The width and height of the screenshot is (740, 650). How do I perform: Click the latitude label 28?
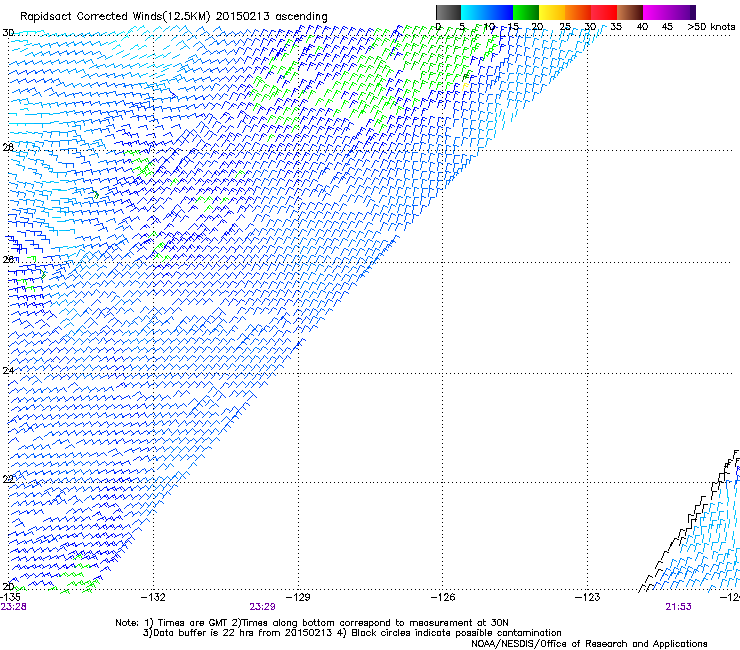coord(8,147)
